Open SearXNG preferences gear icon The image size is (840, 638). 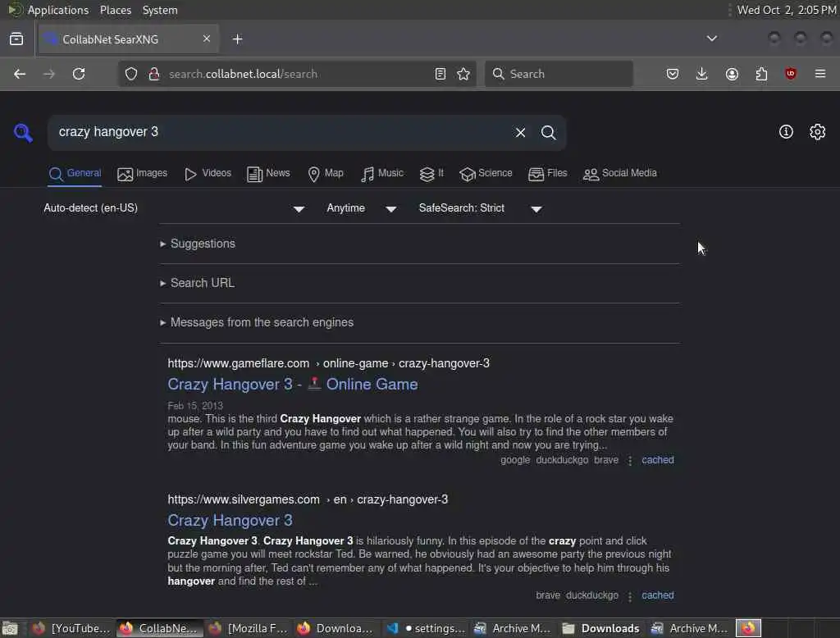(x=818, y=132)
